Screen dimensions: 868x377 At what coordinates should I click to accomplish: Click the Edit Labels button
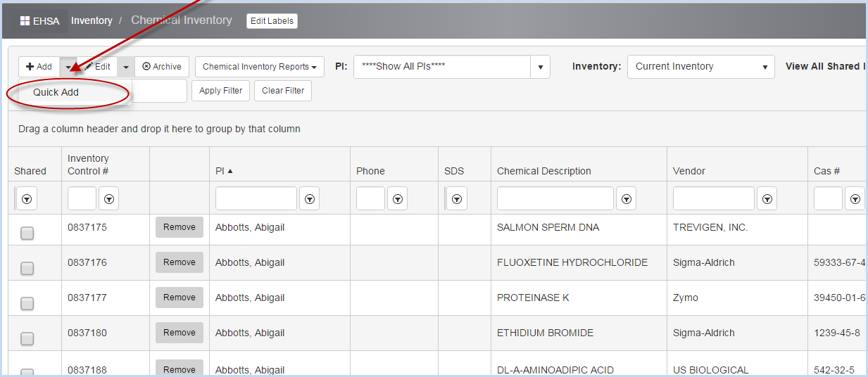pos(272,21)
